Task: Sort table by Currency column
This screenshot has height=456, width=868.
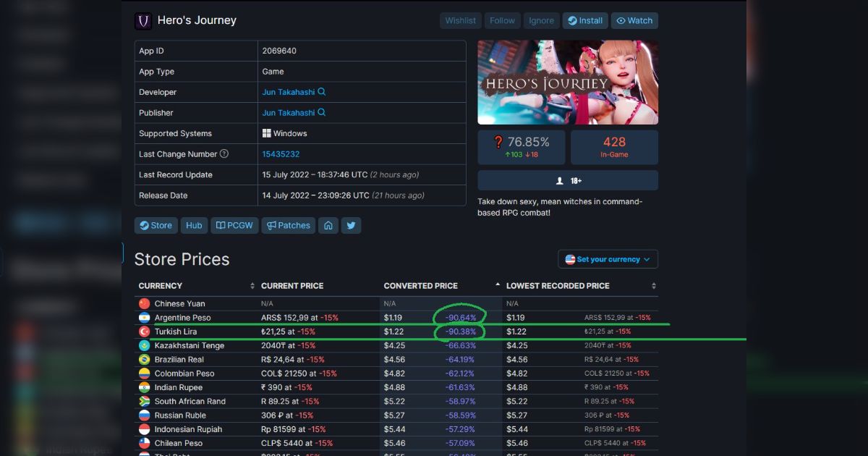Action: (x=195, y=286)
